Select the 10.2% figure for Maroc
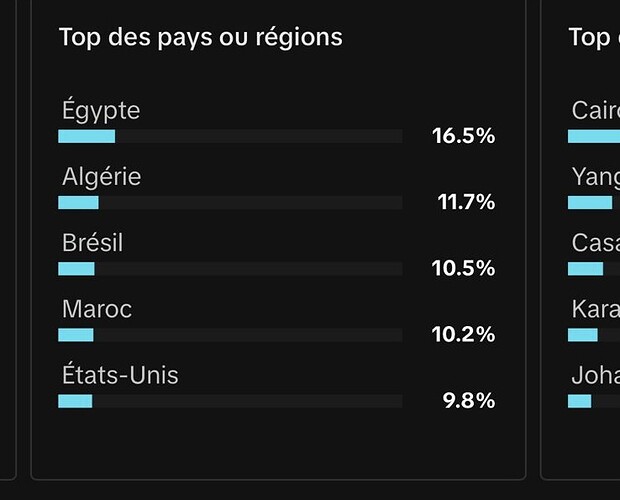The height and width of the screenshot is (500, 620). pyautogui.click(x=463, y=335)
